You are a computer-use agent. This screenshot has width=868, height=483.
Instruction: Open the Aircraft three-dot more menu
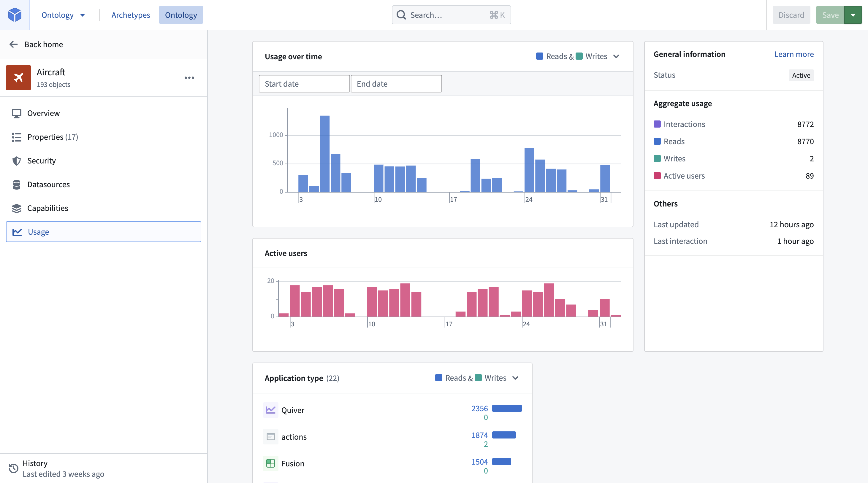[189, 78]
